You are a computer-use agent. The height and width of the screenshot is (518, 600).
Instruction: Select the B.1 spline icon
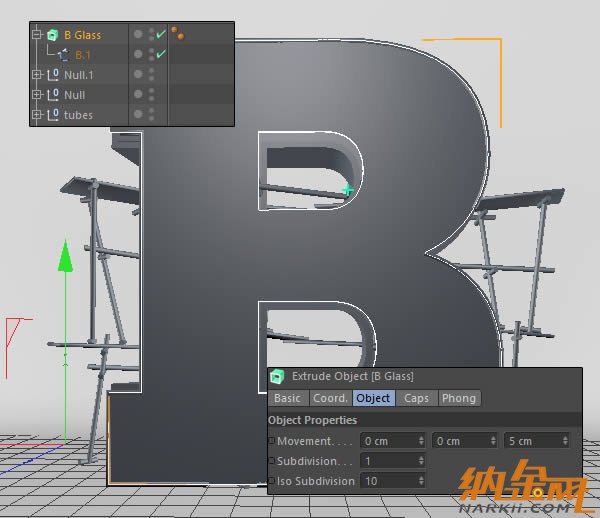[x=63, y=55]
